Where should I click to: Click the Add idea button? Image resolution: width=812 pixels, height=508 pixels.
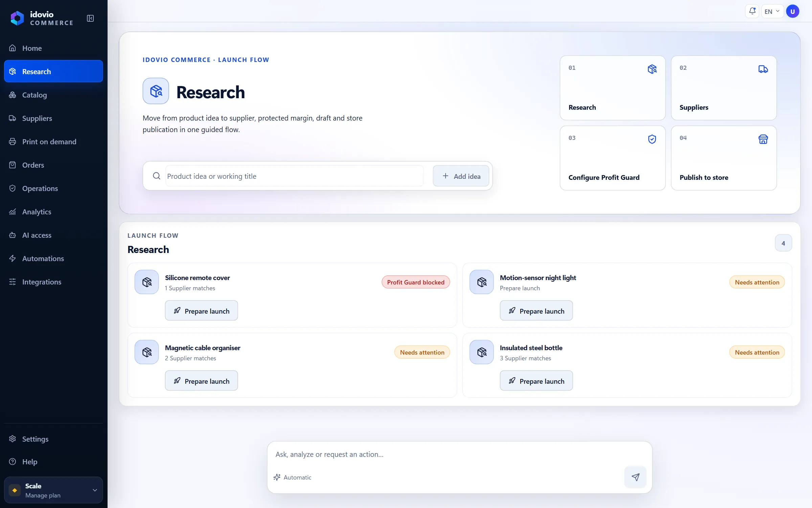[461, 176]
